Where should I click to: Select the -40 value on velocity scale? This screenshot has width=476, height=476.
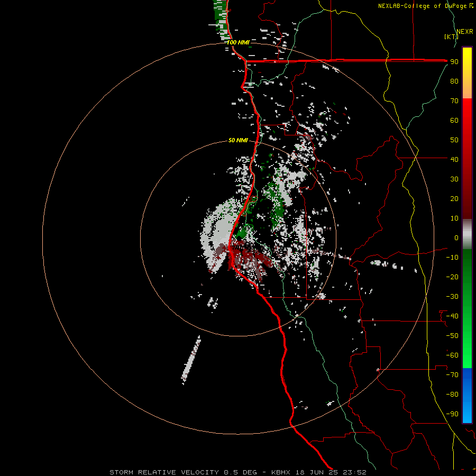452,316
